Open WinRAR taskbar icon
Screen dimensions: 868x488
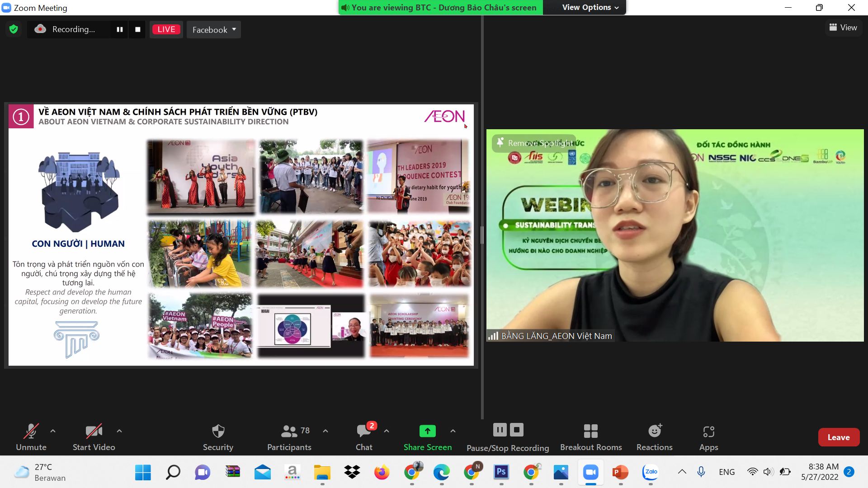coord(232,472)
